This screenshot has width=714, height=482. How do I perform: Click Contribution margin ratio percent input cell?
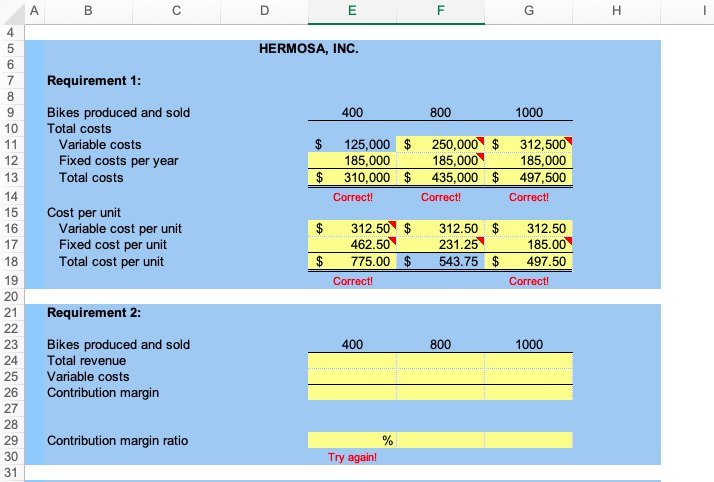[x=352, y=440]
